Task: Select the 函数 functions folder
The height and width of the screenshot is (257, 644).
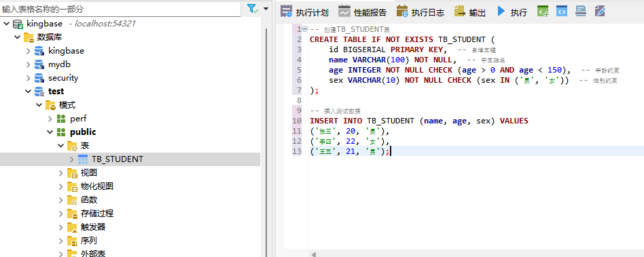Action: point(89,199)
